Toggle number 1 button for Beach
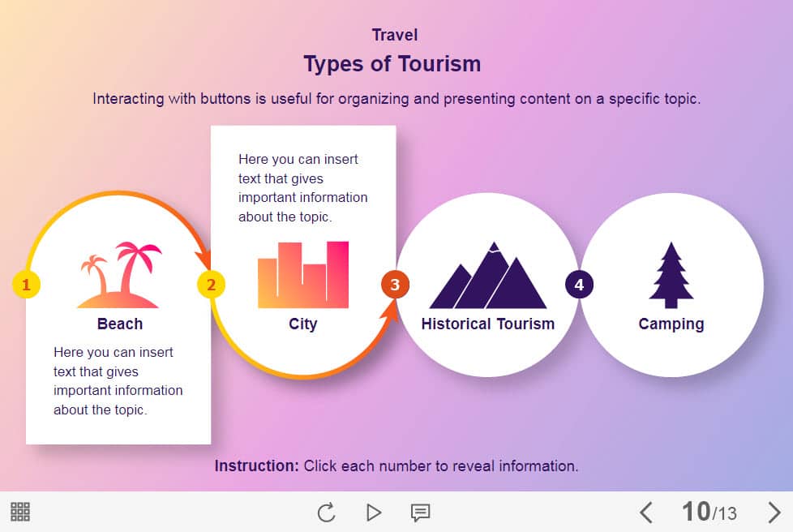Image resolution: width=793 pixels, height=532 pixels. pos(26,285)
